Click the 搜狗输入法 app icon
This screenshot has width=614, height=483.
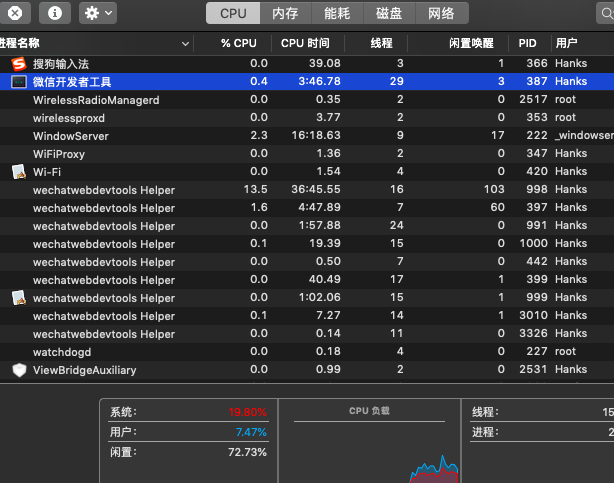(x=18, y=63)
